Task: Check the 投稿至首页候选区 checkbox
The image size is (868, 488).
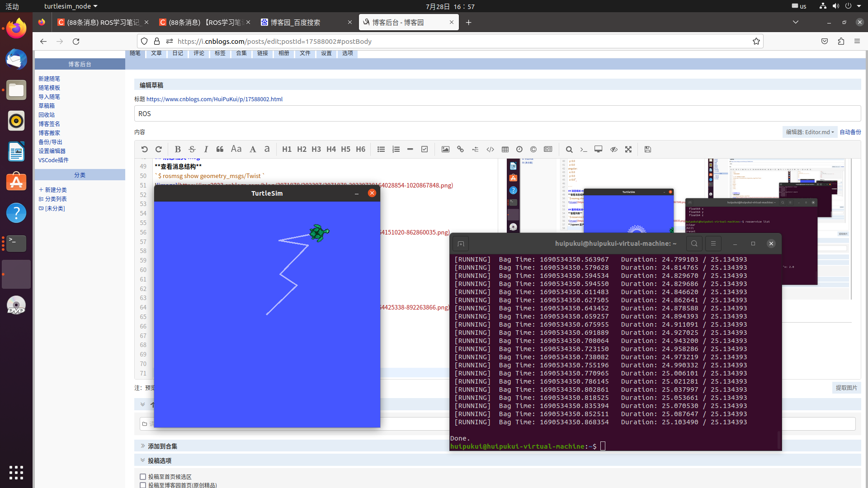Action: (x=143, y=477)
